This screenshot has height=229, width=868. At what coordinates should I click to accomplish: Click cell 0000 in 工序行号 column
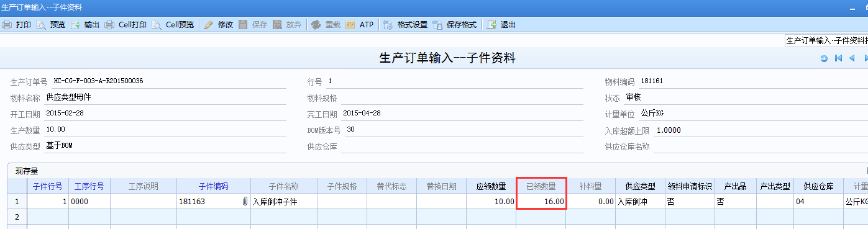(89, 202)
